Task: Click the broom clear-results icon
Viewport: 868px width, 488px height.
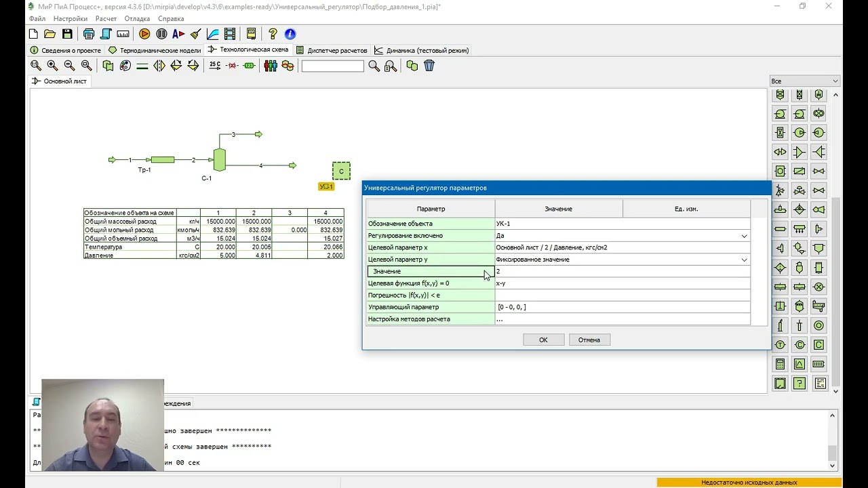Action: (195, 34)
